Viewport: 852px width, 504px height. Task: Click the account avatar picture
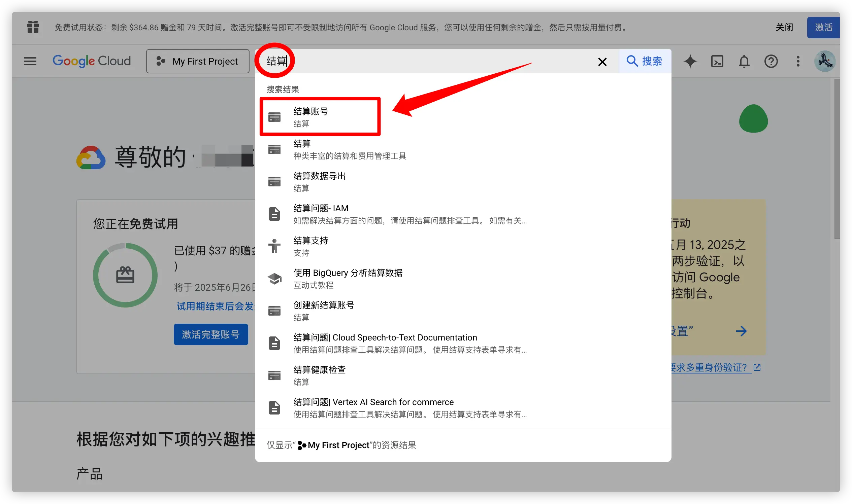click(824, 61)
